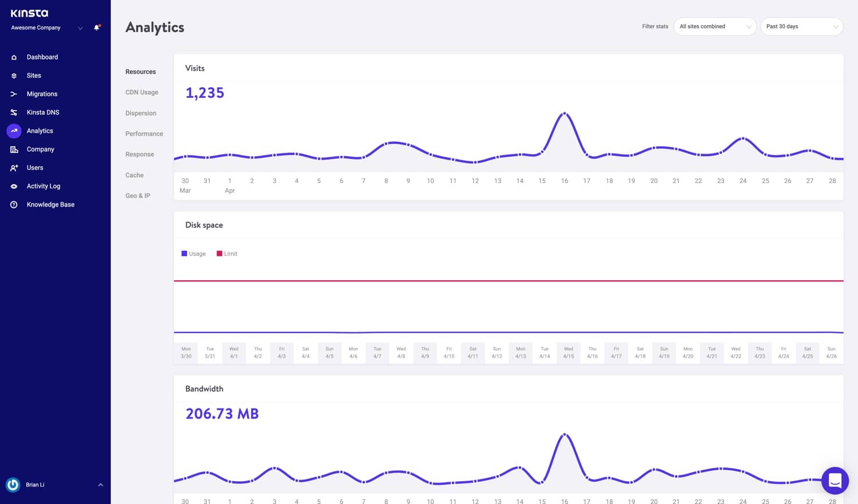
Task: Click the Users add-person icon
Action: tap(14, 168)
